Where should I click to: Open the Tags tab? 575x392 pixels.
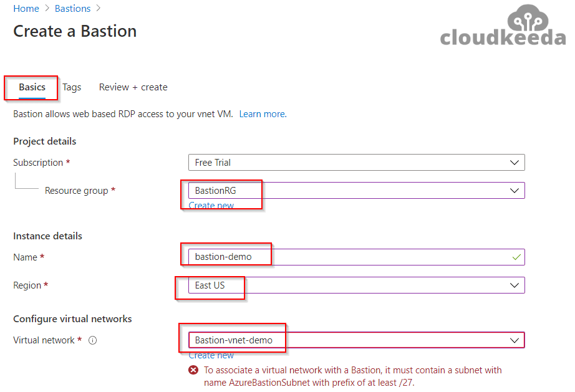72,87
